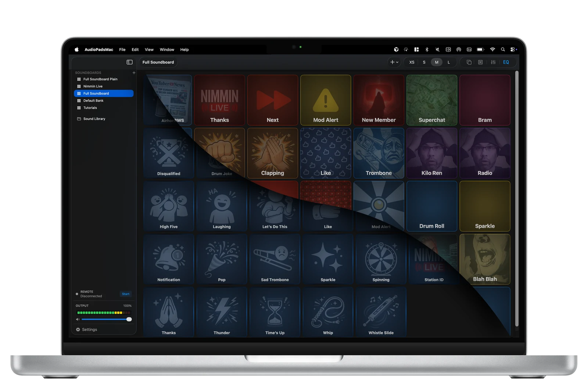Play the yellow Mod Alert warning pad
The width and height of the screenshot is (588, 382).
click(326, 100)
